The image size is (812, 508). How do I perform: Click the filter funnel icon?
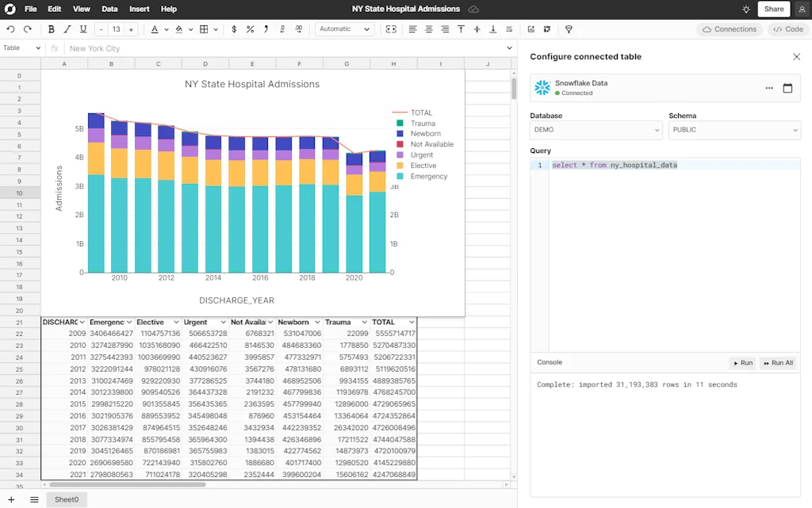click(569, 29)
